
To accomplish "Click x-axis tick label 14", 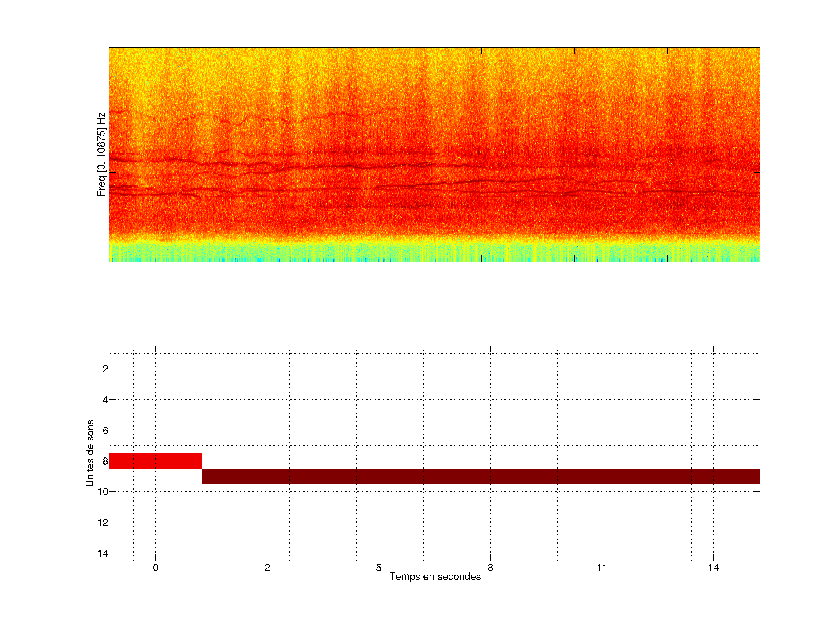I will tap(713, 568).
